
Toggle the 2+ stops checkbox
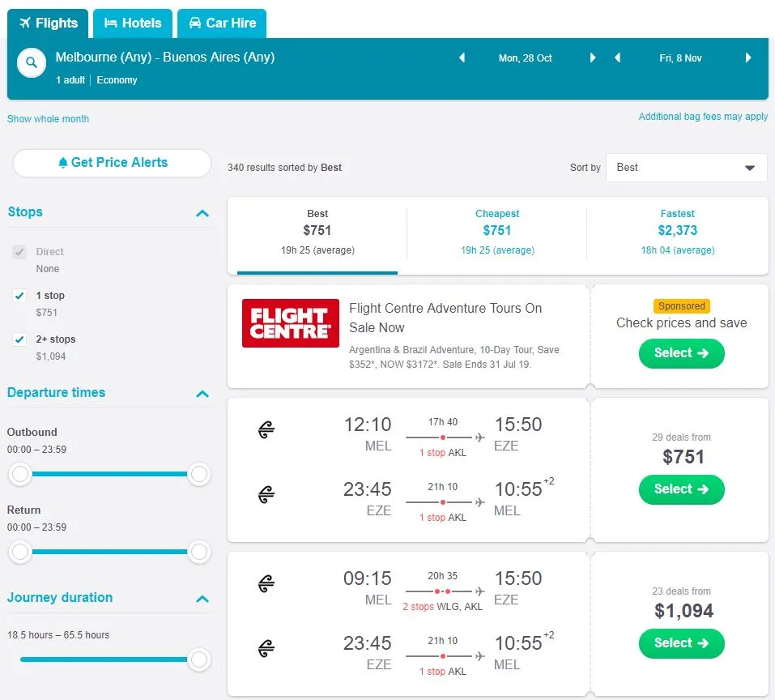19,339
